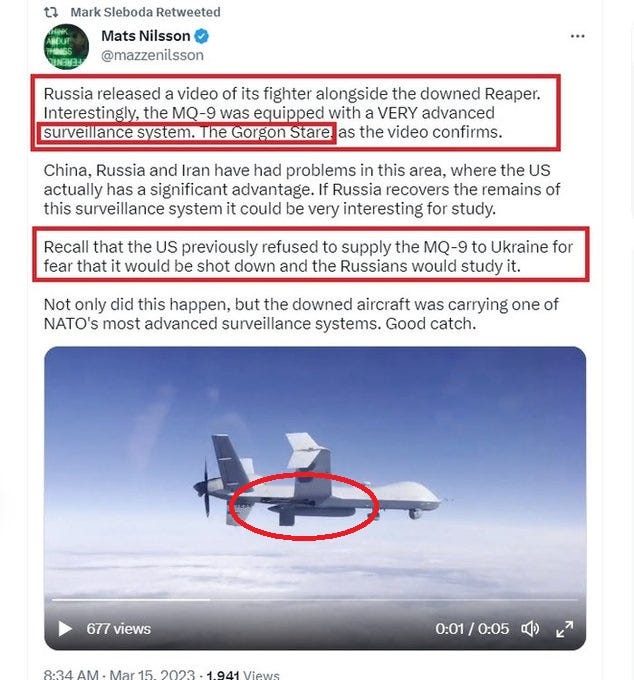This screenshot has height=680, width=634.
Task: Click the 0:01 / 0:05 time display
Action: click(x=472, y=629)
